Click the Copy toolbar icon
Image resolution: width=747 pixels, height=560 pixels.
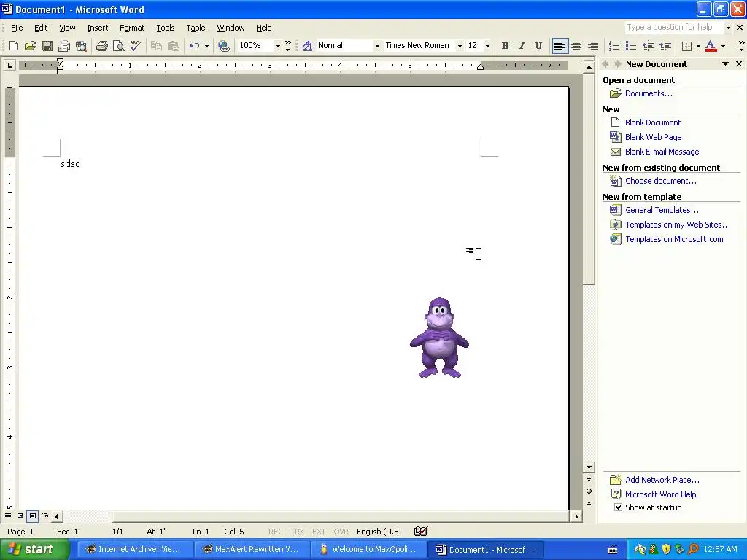(x=156, y=46)
